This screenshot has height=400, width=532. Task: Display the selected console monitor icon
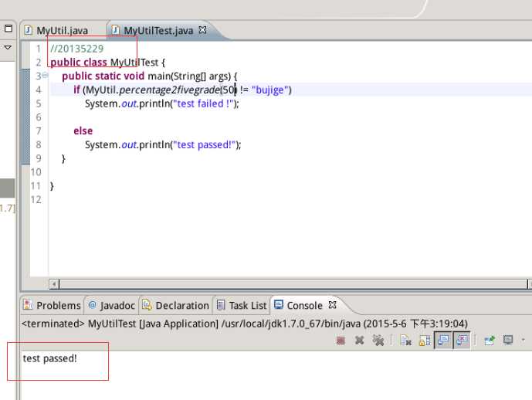coord(508,340)
